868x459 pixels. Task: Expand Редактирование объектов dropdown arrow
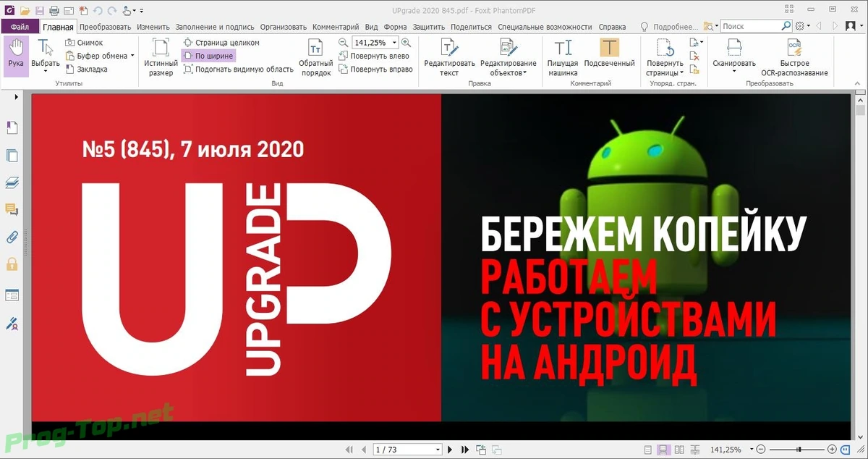pos(525,72)
